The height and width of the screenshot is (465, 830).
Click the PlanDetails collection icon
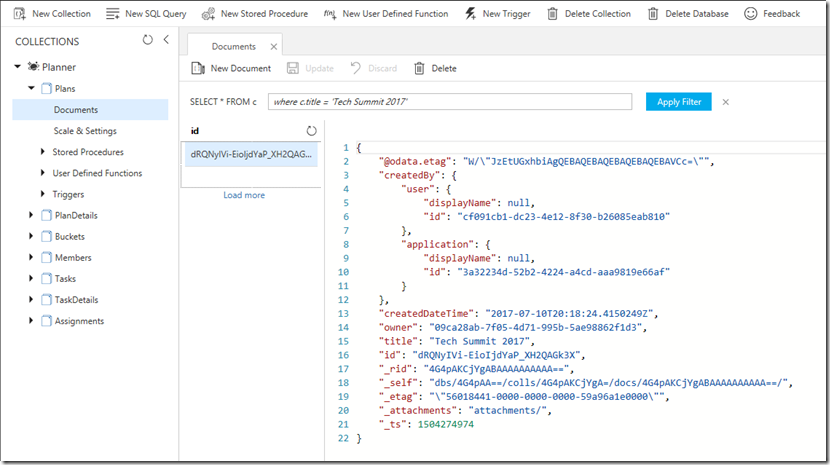[x=47, y=216]
